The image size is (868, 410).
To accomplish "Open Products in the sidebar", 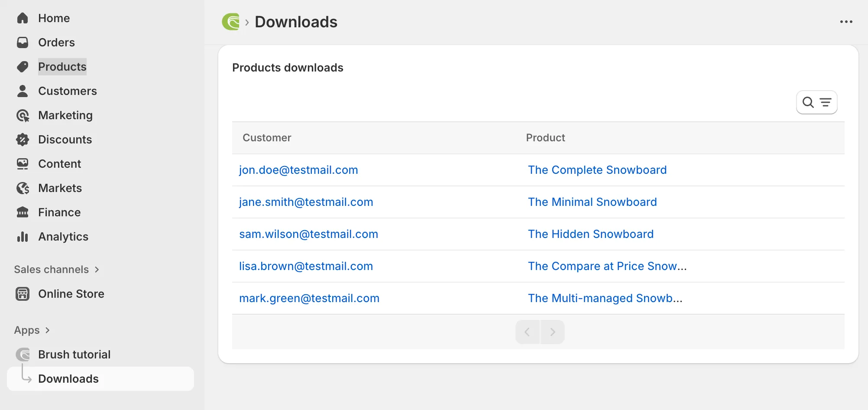I will [x=62, y=67].
